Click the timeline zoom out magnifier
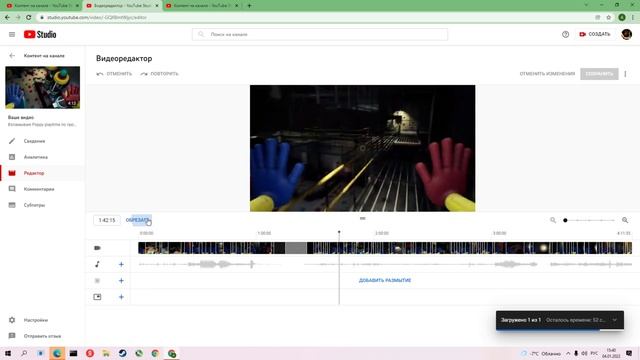640x360 pixels. point(553,220)
